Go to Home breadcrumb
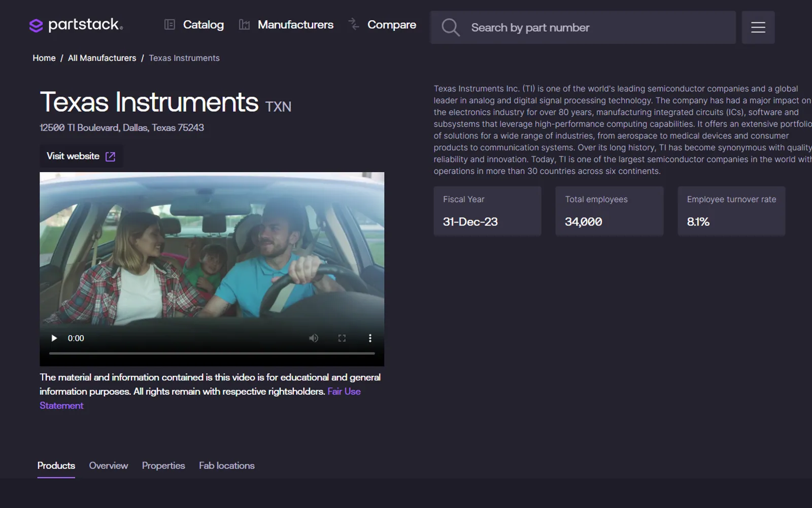This screenshot has width=812, height=508. 44,58
